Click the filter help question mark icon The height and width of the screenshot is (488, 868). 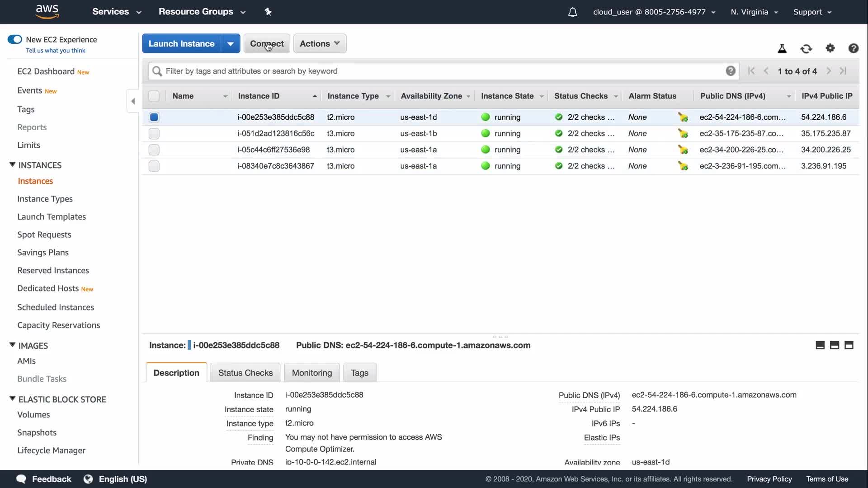pos(731,71)
